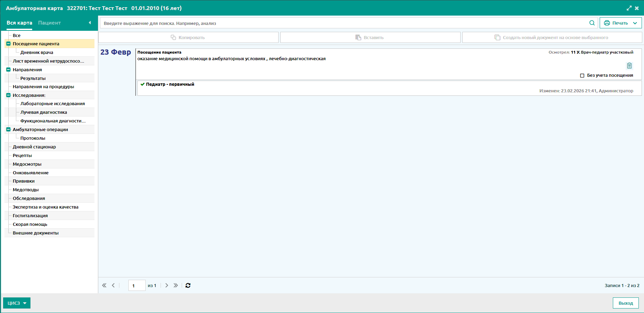Click the 'Копировать' button

click(188, 37)
